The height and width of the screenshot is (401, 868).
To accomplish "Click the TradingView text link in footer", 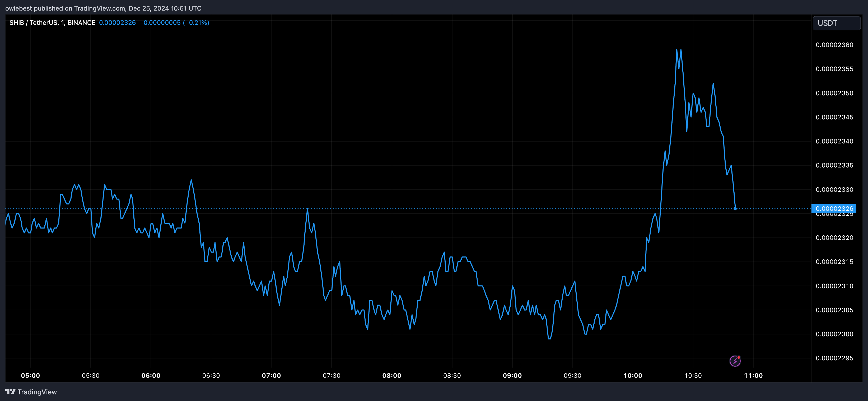I will [37, 392].
